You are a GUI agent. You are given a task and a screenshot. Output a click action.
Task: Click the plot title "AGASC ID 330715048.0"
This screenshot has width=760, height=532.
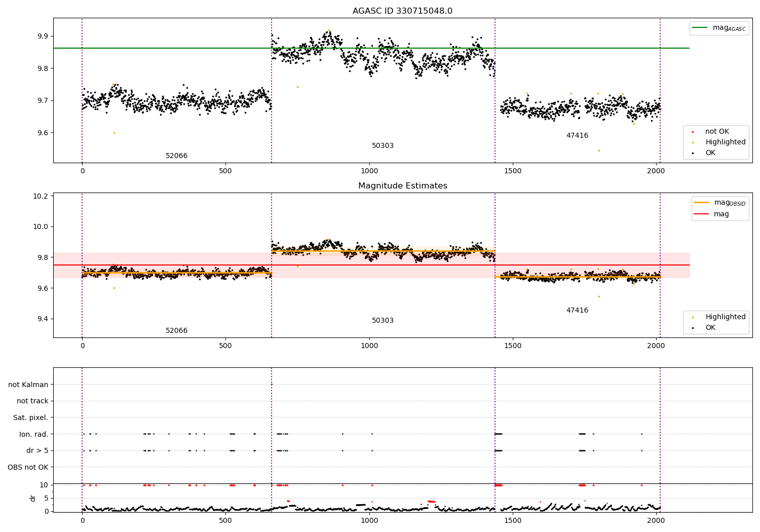[402, 11]
